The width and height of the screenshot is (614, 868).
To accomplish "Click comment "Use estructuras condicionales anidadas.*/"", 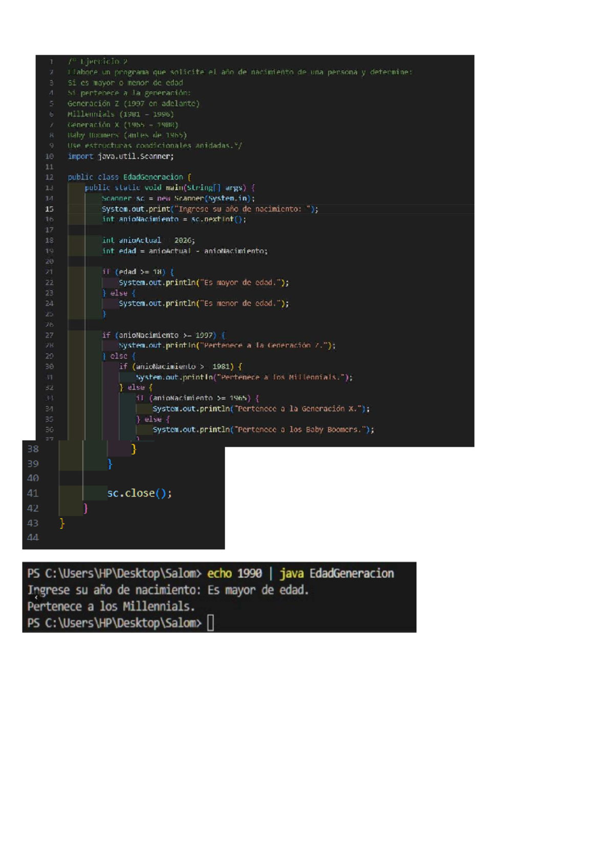I will click(x=155, y=145).
